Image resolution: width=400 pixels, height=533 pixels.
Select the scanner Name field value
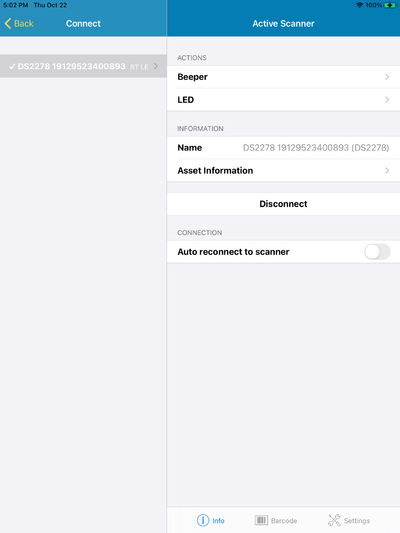click(316, 148)
